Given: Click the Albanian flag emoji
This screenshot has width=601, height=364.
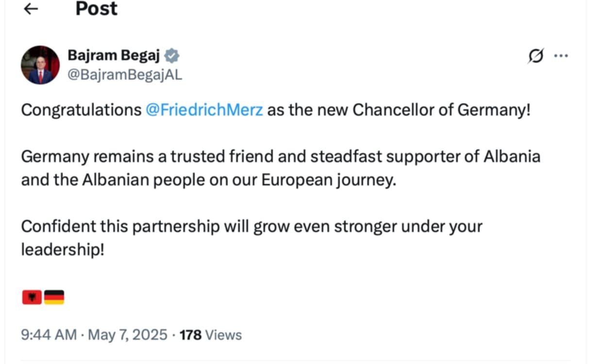Looking at the screenshot, I should 32,297.
